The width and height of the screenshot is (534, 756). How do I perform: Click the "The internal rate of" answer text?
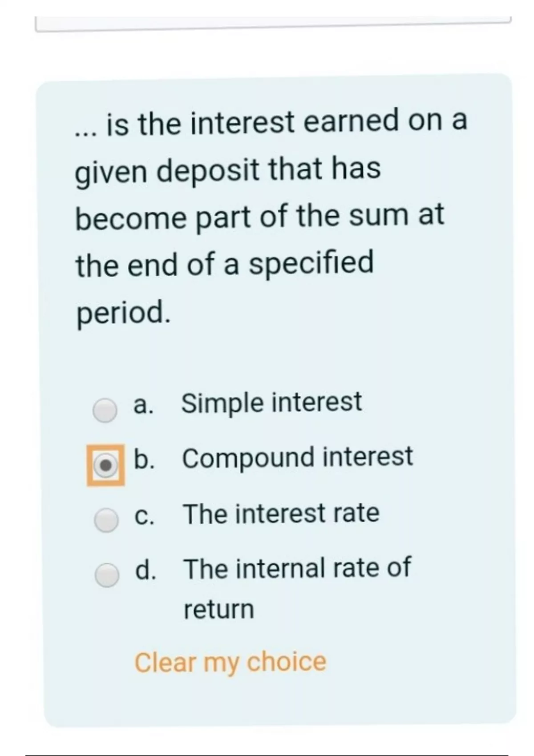click(297, 568)
